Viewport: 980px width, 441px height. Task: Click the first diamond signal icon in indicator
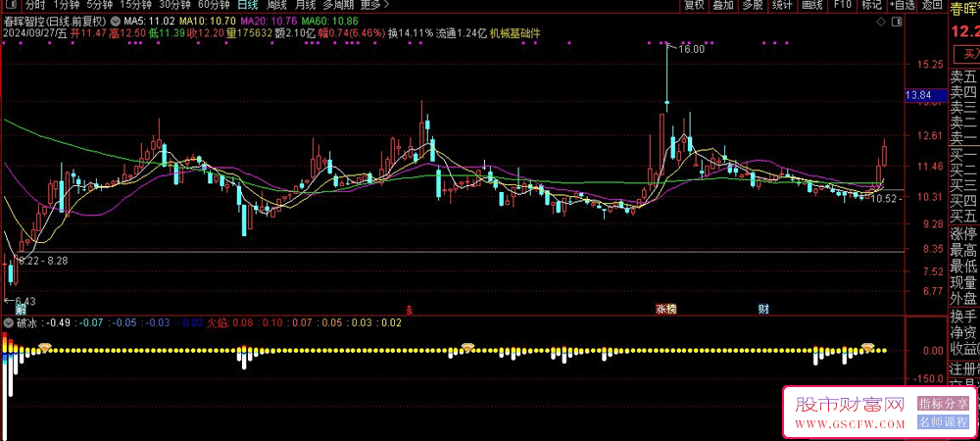pos(45,346)
